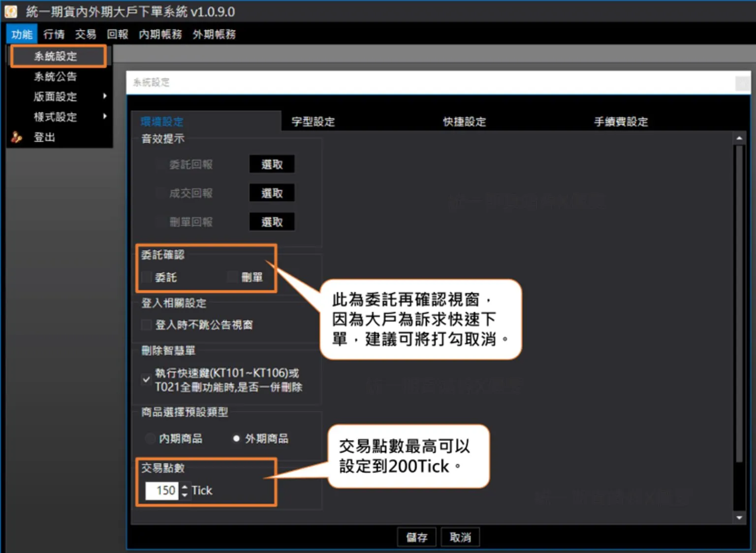Select the 外期商品 radio button
756x553 pixels.
pos(236,438)
